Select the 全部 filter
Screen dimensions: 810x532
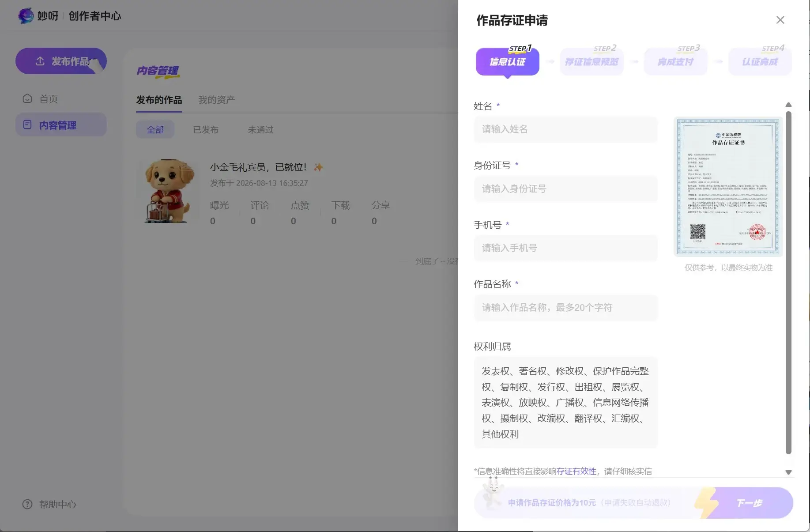point(155,130)
